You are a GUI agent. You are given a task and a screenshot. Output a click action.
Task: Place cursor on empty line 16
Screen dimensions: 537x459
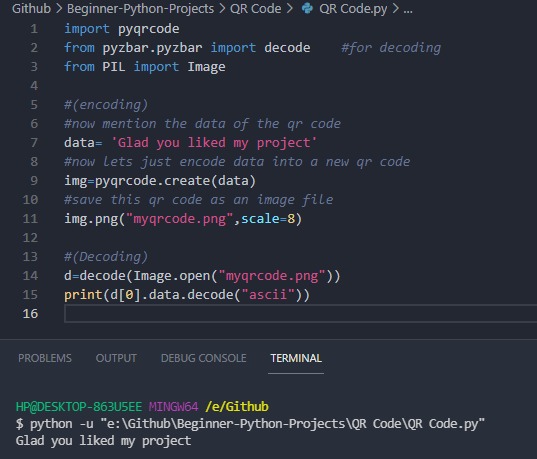point(301,313)
